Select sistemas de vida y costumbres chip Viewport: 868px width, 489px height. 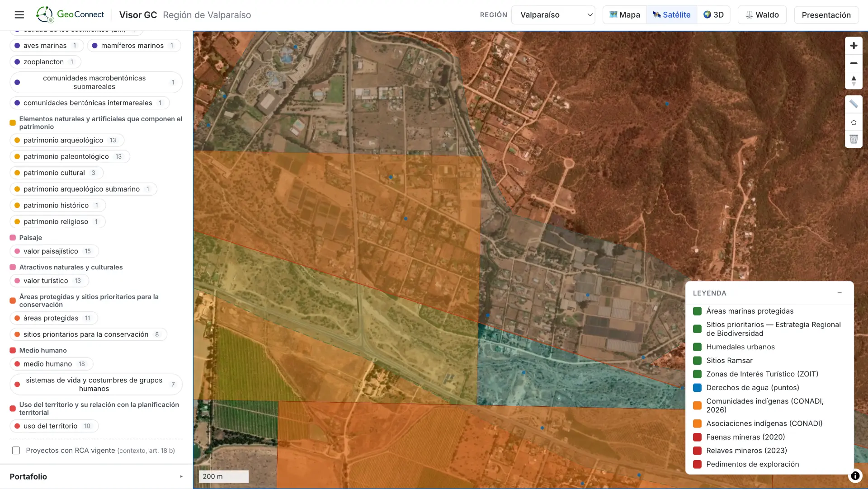click(96, 385)
